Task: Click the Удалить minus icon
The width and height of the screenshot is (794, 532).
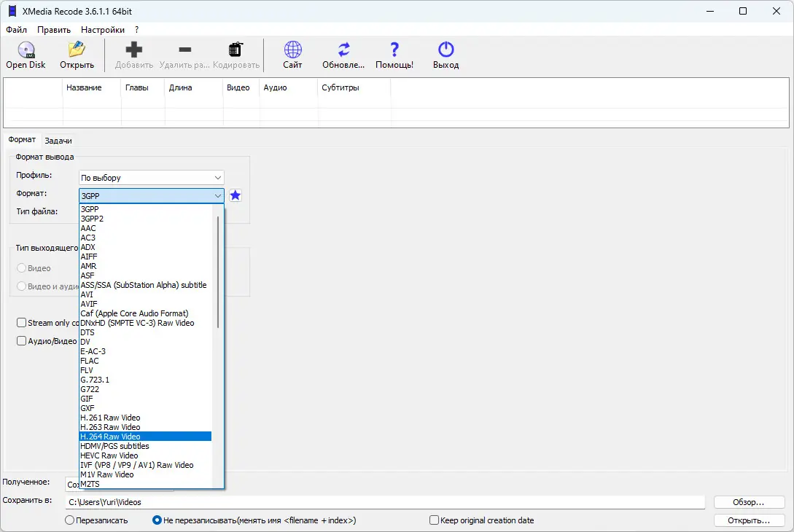Action: pyautogui.click(x=184, y=50)
